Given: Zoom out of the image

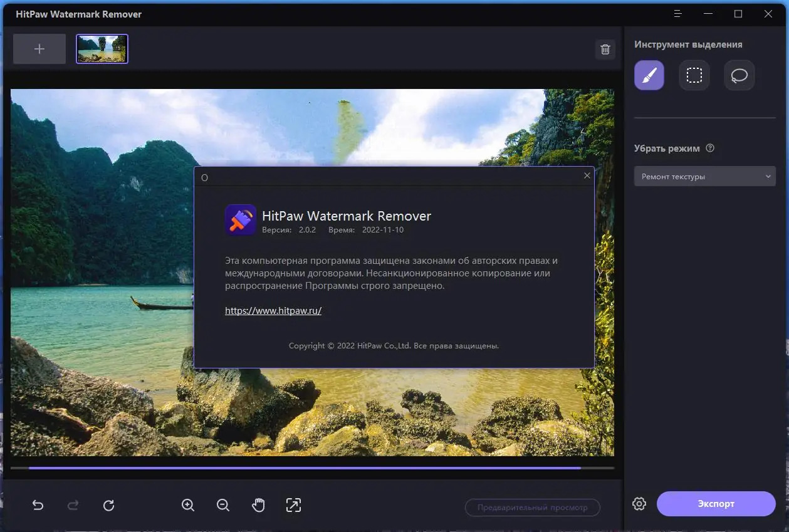Looking at the screenshot, I should pos(222,504).
